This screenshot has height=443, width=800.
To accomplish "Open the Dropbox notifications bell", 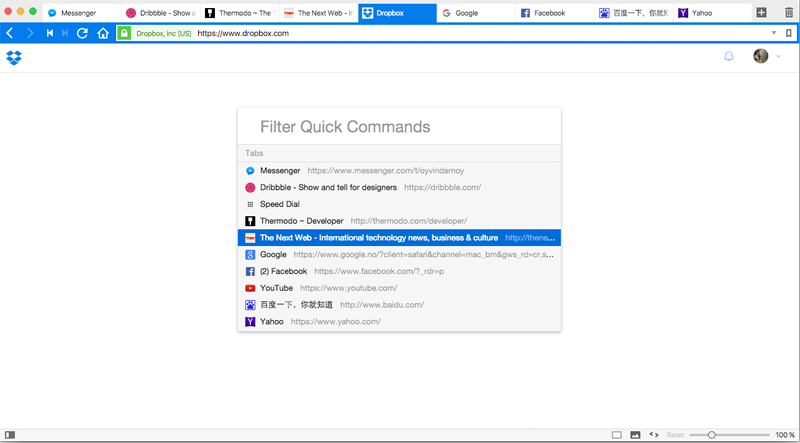I will point(729,56).
